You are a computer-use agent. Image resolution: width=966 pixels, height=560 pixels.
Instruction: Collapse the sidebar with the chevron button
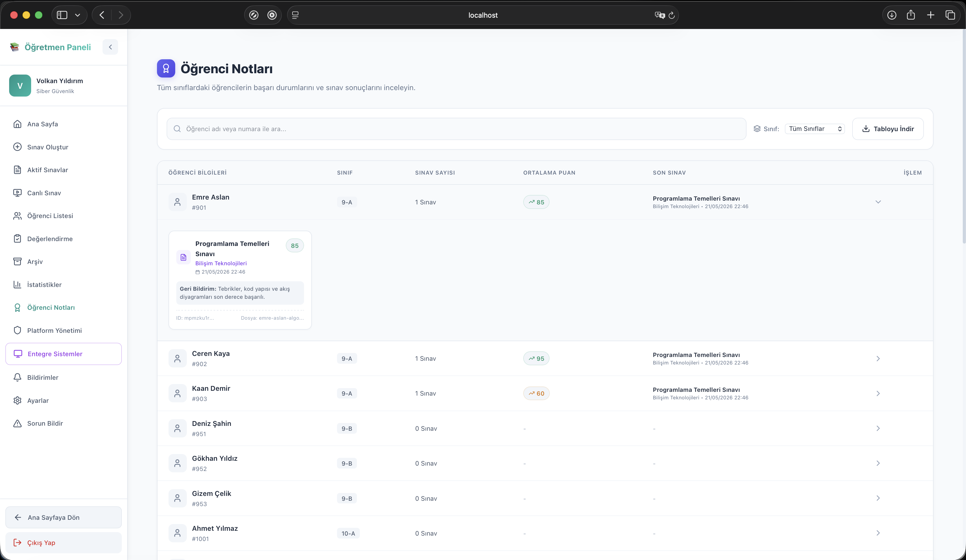coord(110,47)
